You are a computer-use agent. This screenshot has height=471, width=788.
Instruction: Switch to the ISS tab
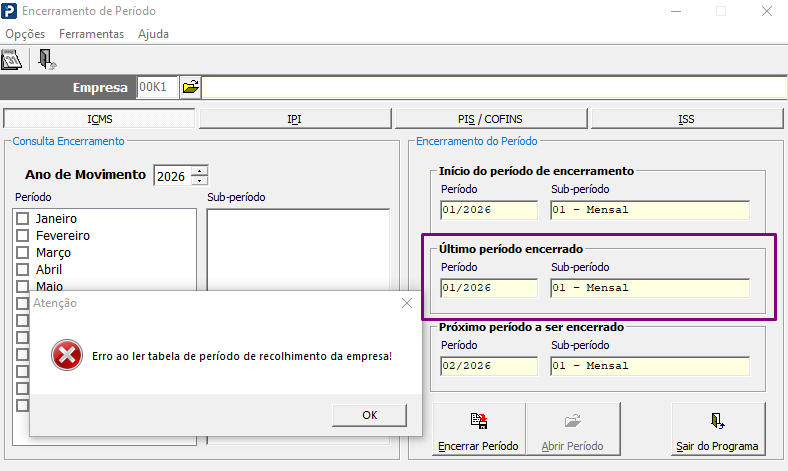pos(686,119)
